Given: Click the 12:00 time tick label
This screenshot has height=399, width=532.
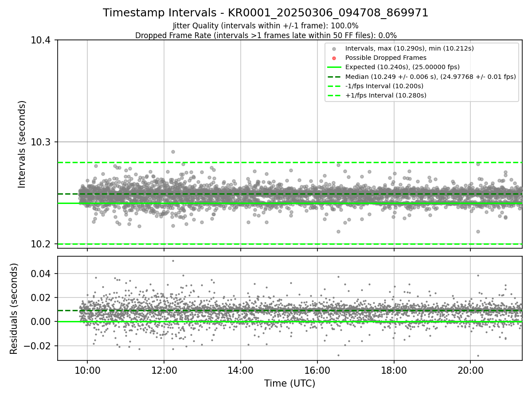Looking at the screenshot, I should pyautogui.click(x=164, y=370).
